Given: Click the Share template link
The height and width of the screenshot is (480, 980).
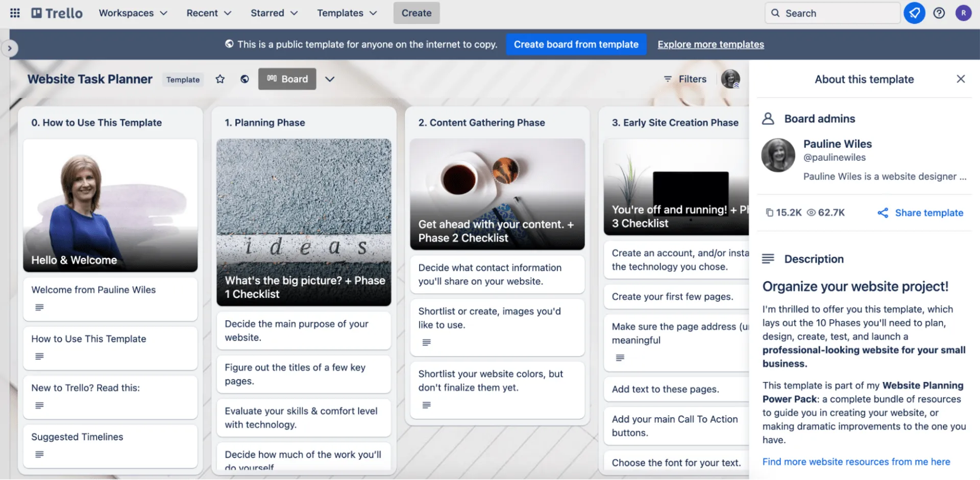Looking at the screenshot, I should click(x=920, y=213).
